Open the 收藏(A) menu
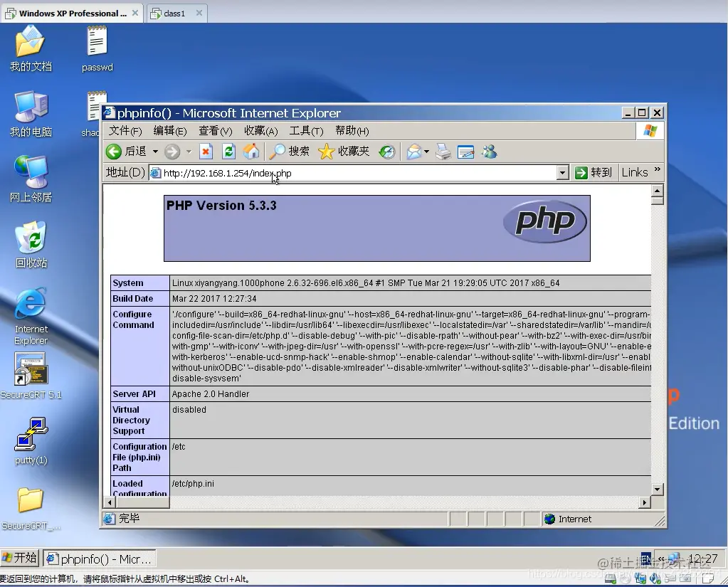The height and width of the screenshot is (587, 728). (x=261, y=132)
